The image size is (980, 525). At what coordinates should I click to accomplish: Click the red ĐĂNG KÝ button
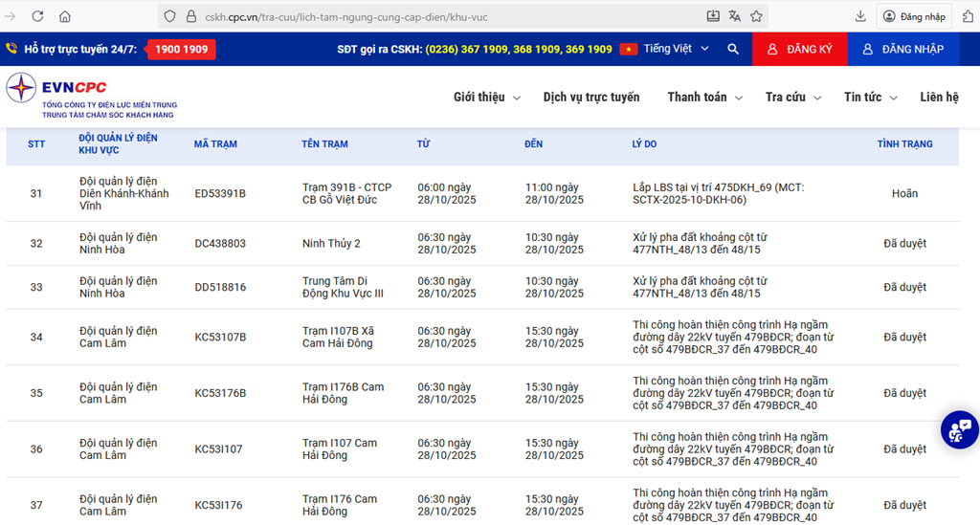799,49
